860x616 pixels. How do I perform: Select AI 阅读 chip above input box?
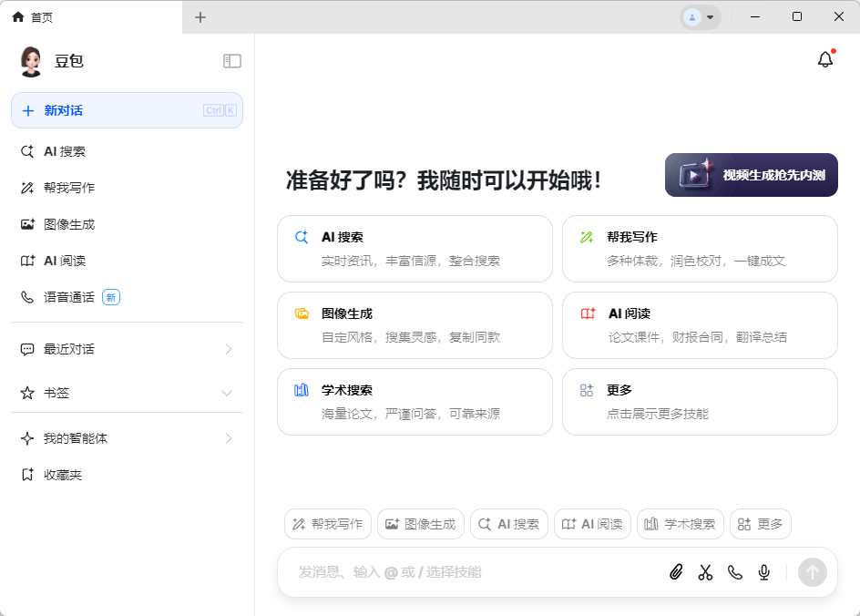(592, 524)
